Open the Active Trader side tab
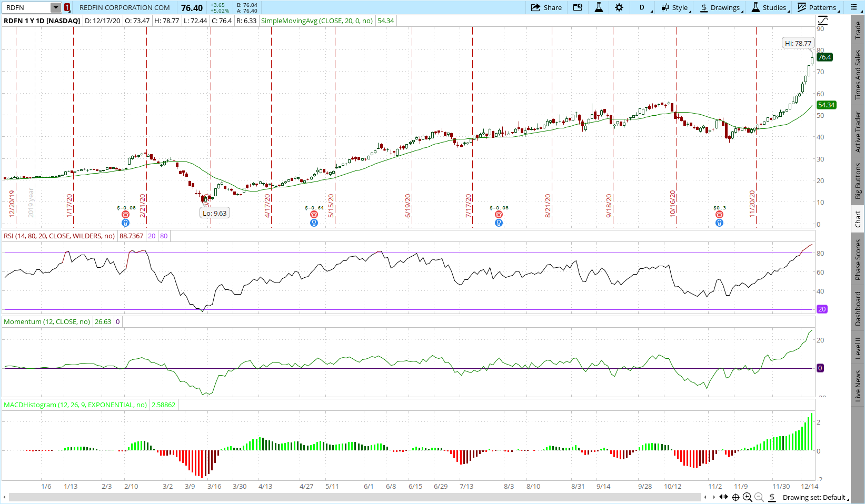 point(858,132)
